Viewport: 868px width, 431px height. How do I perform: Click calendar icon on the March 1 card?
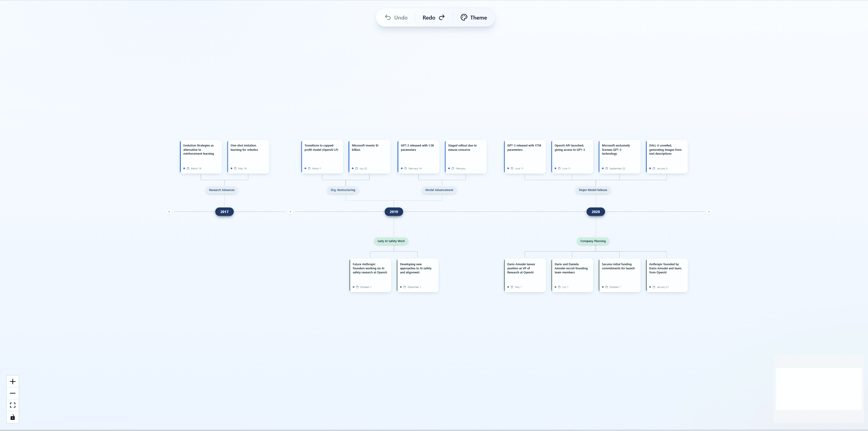309,168
